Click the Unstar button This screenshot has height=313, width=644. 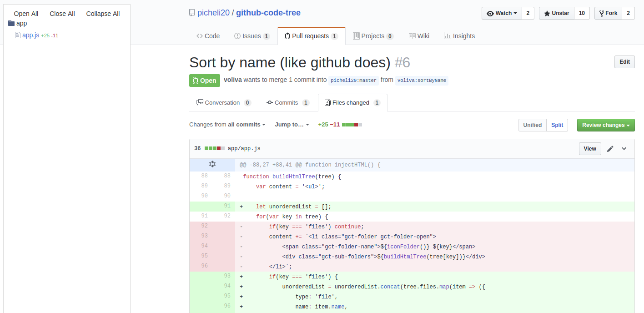(557, 13)
